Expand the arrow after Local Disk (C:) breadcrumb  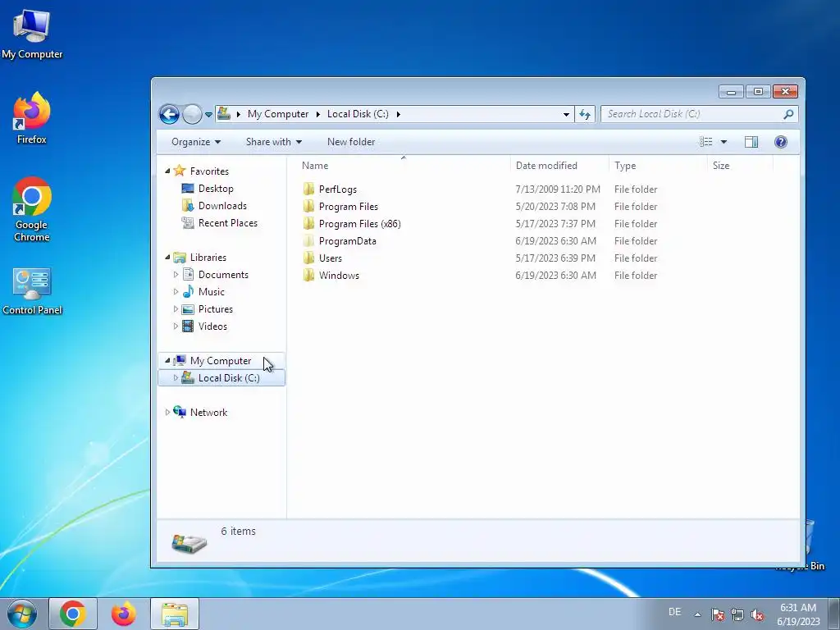398,114
